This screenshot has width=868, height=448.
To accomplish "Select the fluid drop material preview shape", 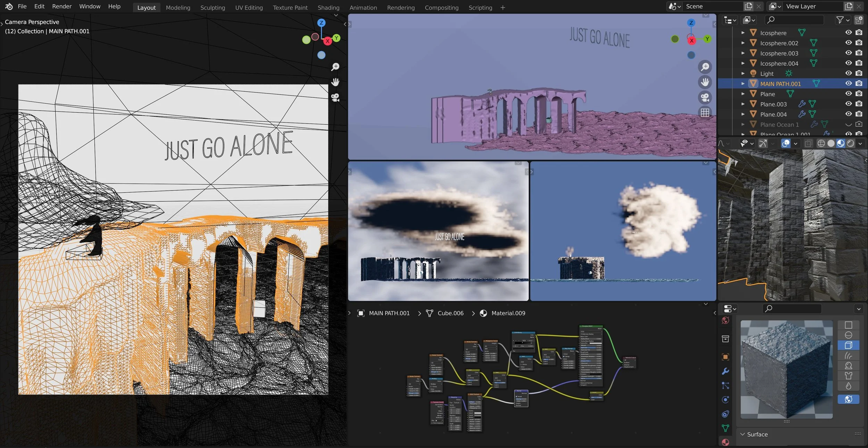I will [848, 386].
